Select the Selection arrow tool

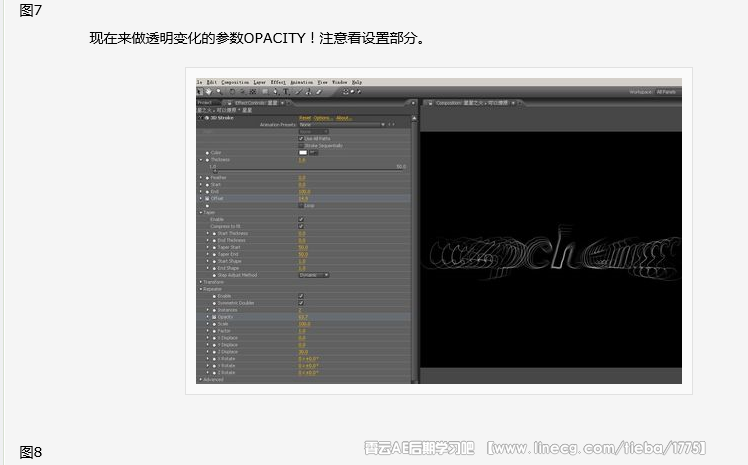pyautogui.click(x=199, y=92)
